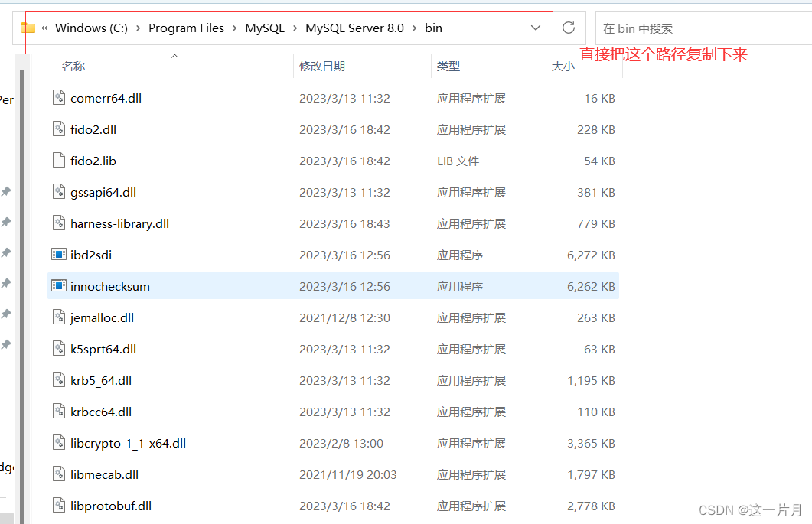812x524 pixels.
Task: Click the fido2.lib file icon
Action: [x=59, y=161]
